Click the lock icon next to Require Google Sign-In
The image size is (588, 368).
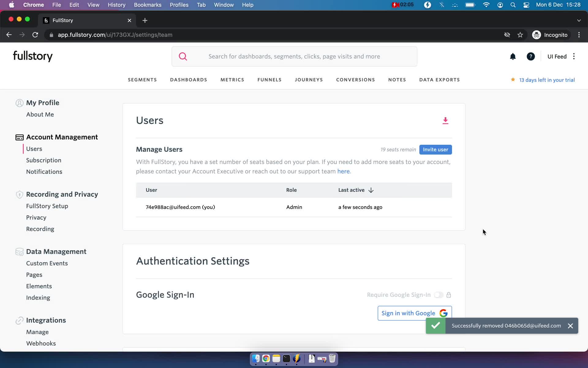point(449,295)
